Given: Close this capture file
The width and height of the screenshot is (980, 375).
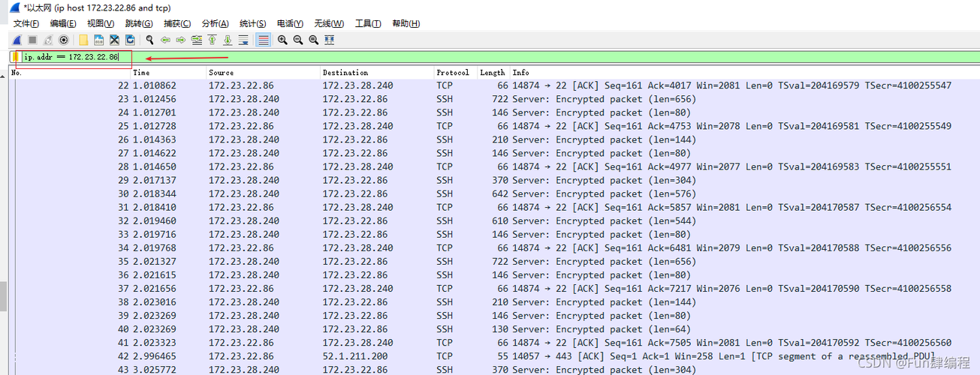Looking at the screenshot, I should click(114, 40).
